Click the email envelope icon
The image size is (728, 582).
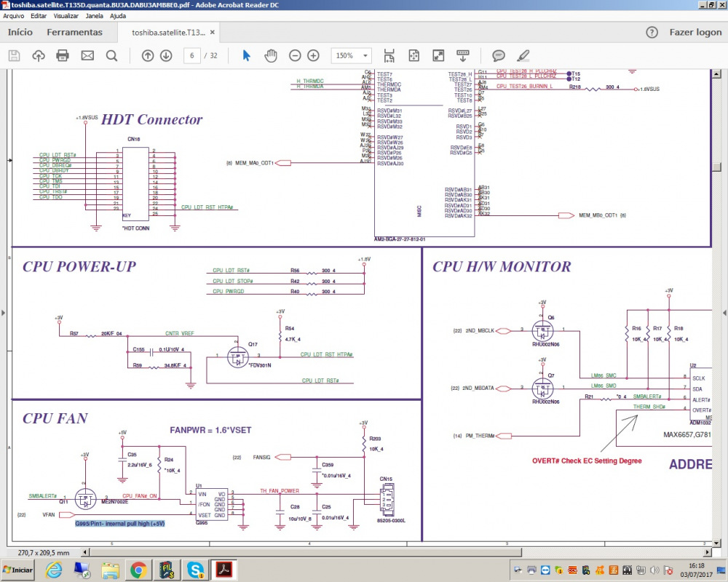pyautogui.click(x=87, y=56)
